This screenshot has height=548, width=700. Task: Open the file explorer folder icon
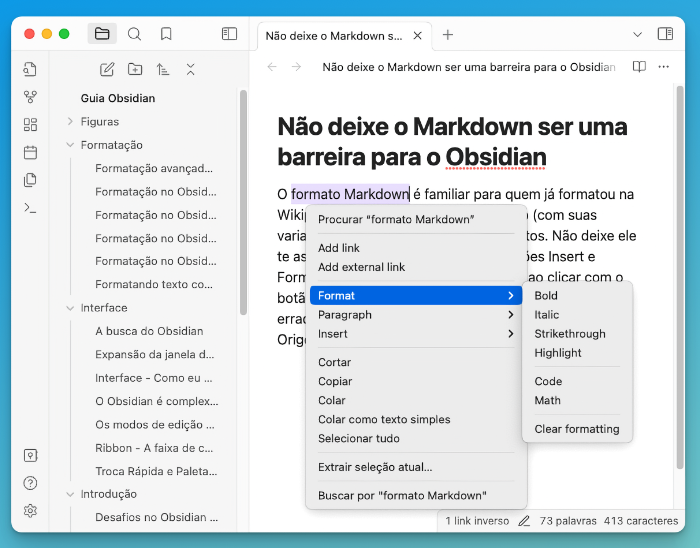click(x=102, y=34)
